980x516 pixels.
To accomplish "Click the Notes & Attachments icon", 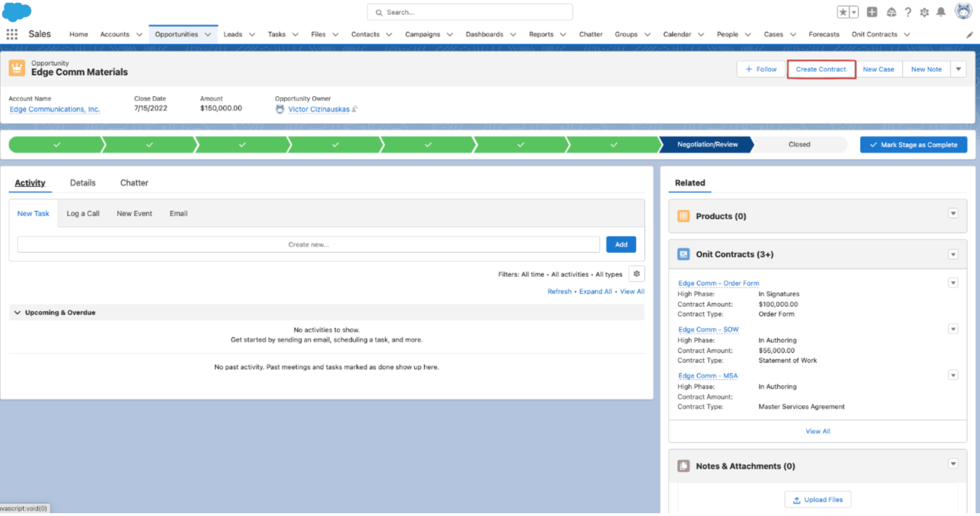I will tap(684, 466).
